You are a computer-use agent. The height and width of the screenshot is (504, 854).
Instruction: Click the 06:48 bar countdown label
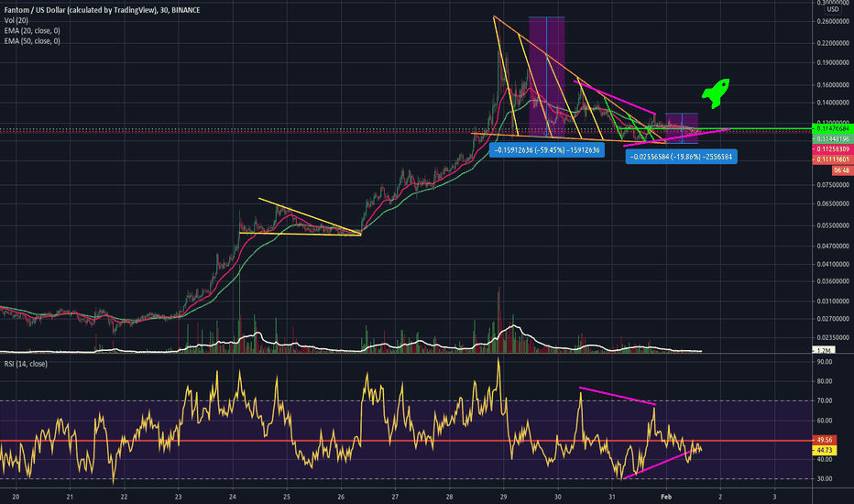click(841, 170)
